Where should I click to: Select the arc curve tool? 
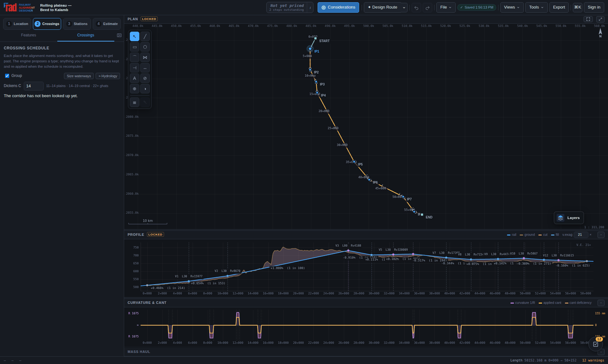coord(135,57)
